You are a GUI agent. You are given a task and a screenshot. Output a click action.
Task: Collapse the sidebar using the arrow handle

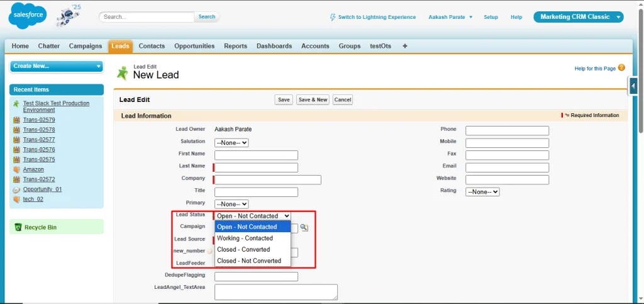pos(633,86)
